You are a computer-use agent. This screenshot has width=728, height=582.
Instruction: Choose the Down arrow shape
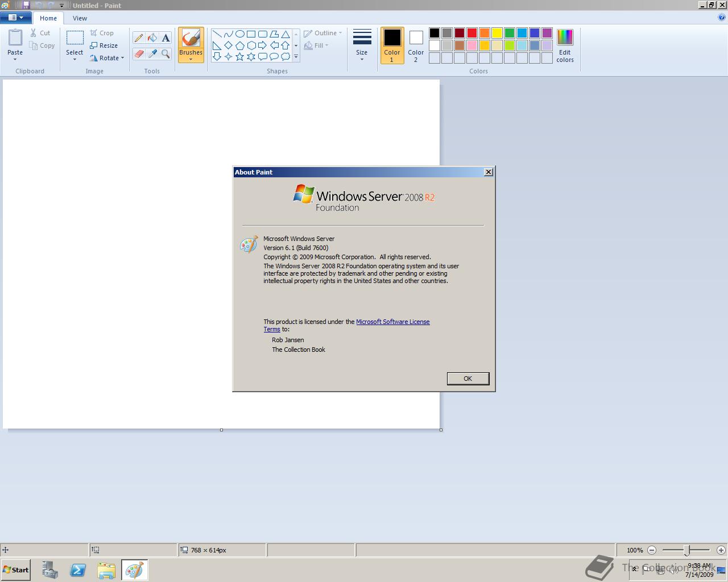pyautogui.click(x=217, y=56)
